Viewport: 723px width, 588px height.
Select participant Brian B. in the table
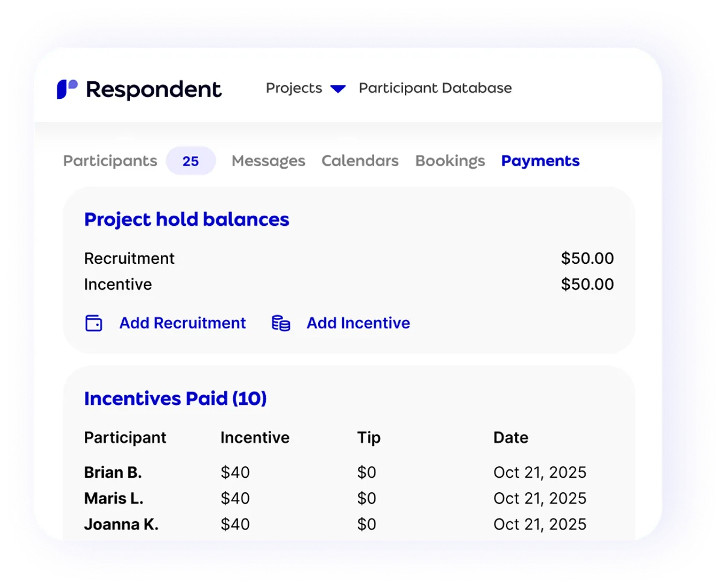(113, 472)
